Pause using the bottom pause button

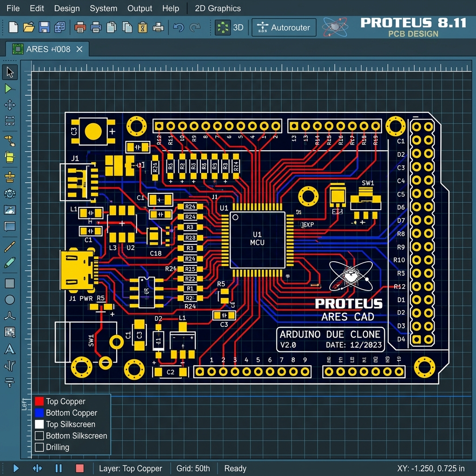59,469
